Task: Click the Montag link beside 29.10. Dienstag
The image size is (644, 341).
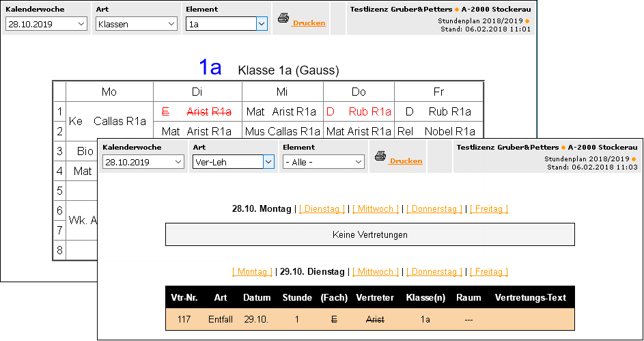Action: pyautogui.click(x=252, y=272)
